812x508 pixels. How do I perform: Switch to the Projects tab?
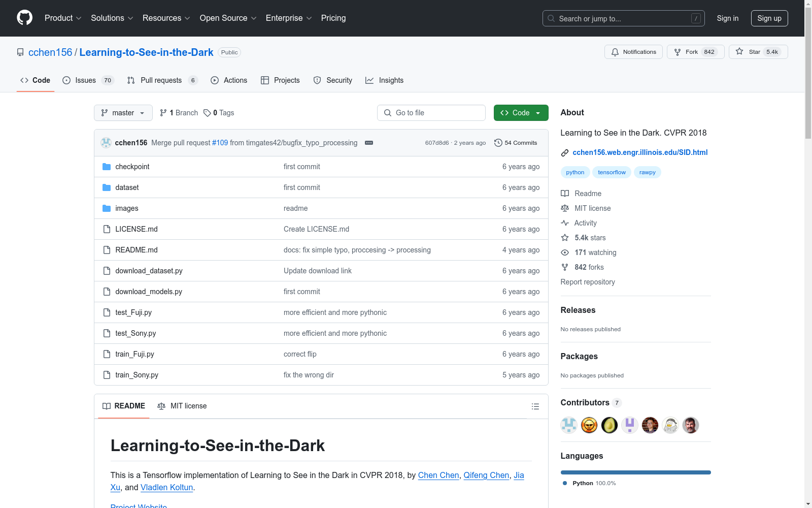tap(280, 80)
